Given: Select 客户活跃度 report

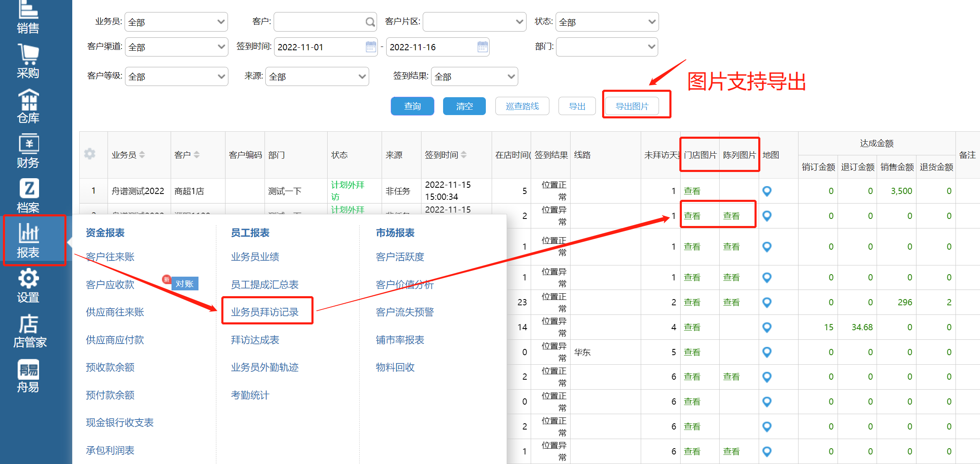Looking at the screenshot, I should point(400,257).
